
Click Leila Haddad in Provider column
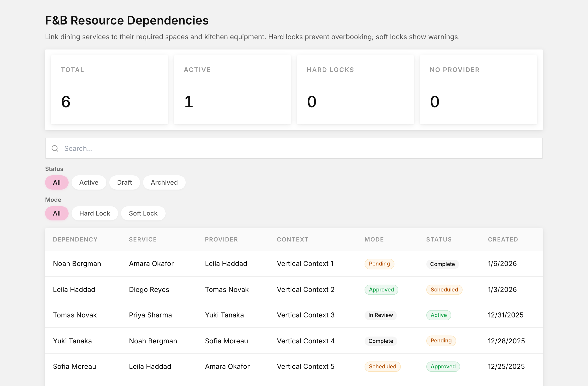pyautogui.click(x=226, y=264)
